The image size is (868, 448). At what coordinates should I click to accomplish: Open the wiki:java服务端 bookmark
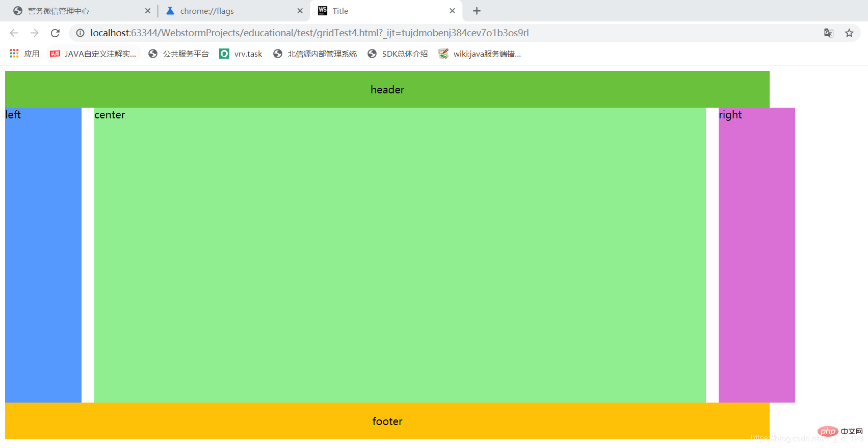480,54
